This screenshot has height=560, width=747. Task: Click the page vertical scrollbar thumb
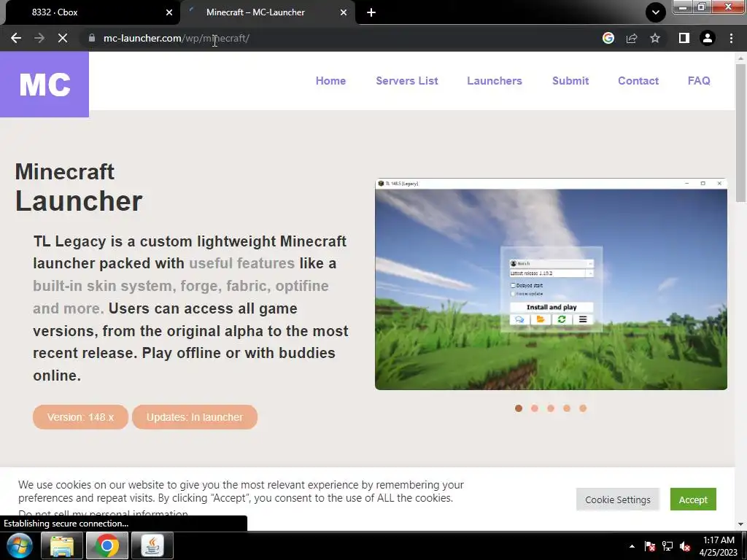[741, 133]
